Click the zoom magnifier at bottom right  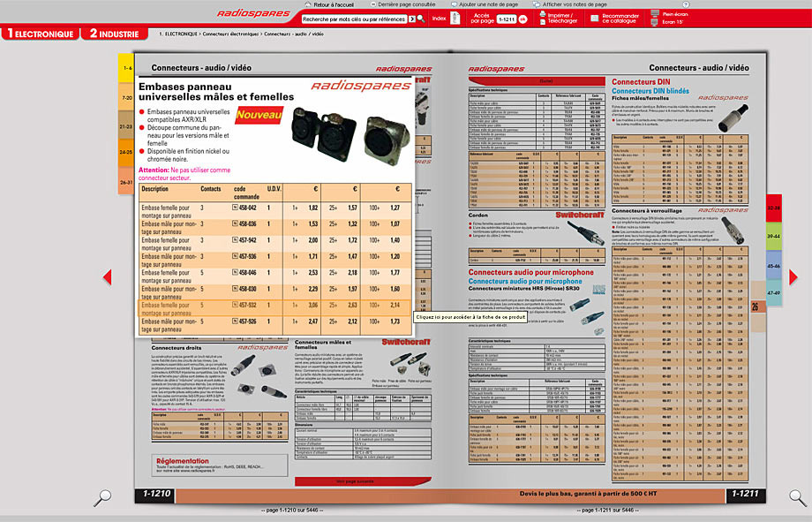(x=798, y=497)
